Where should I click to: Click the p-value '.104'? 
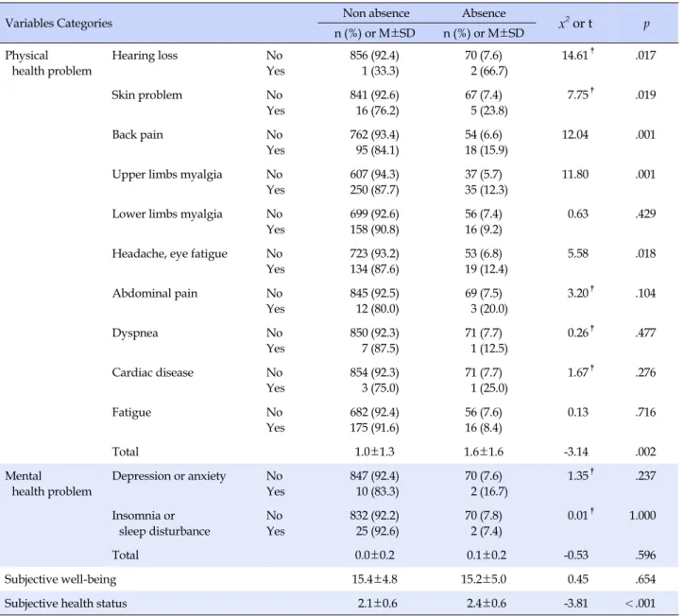tap(645, 293)
